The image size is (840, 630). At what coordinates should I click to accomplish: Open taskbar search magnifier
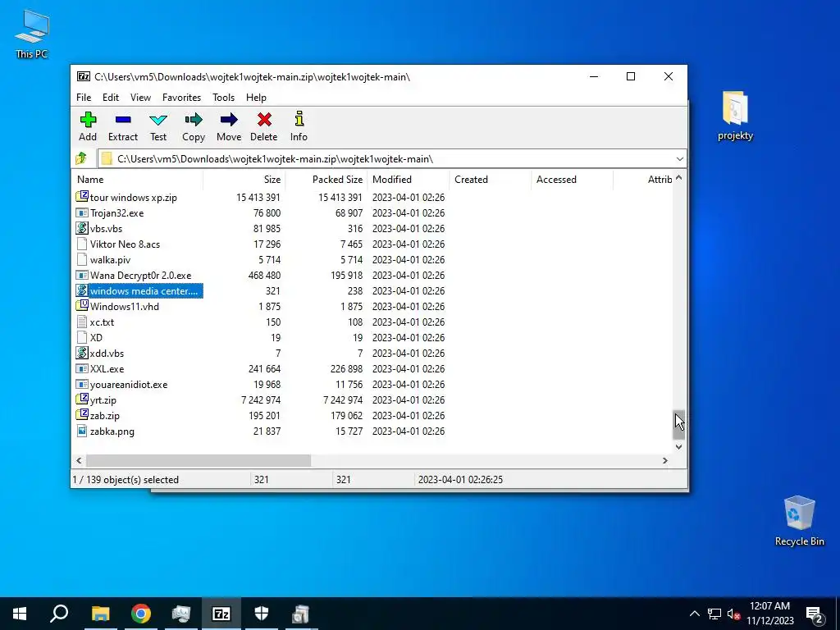[59, 614]
